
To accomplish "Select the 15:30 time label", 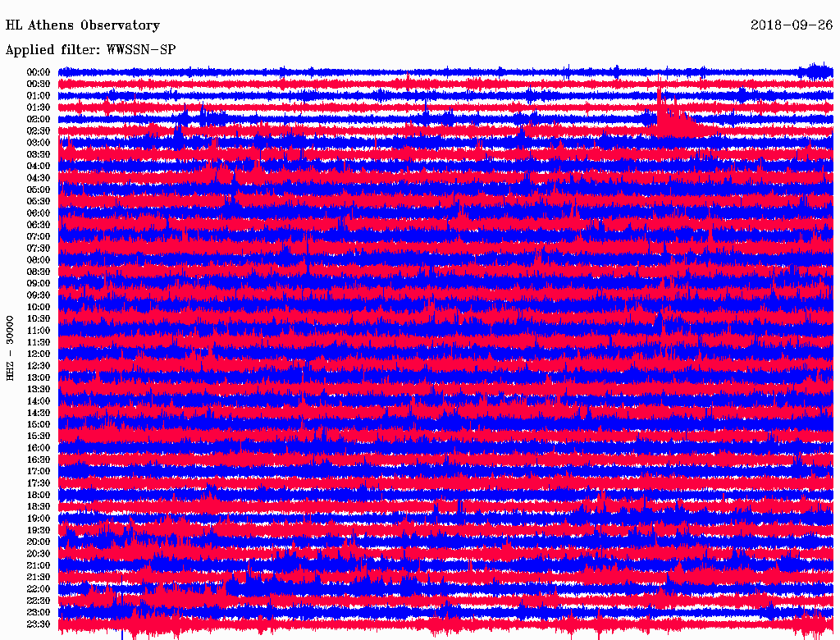I will (x=39, y=437).
